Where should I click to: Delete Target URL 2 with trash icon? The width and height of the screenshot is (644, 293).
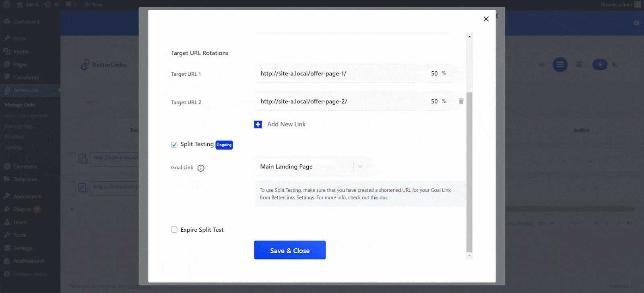461,101
